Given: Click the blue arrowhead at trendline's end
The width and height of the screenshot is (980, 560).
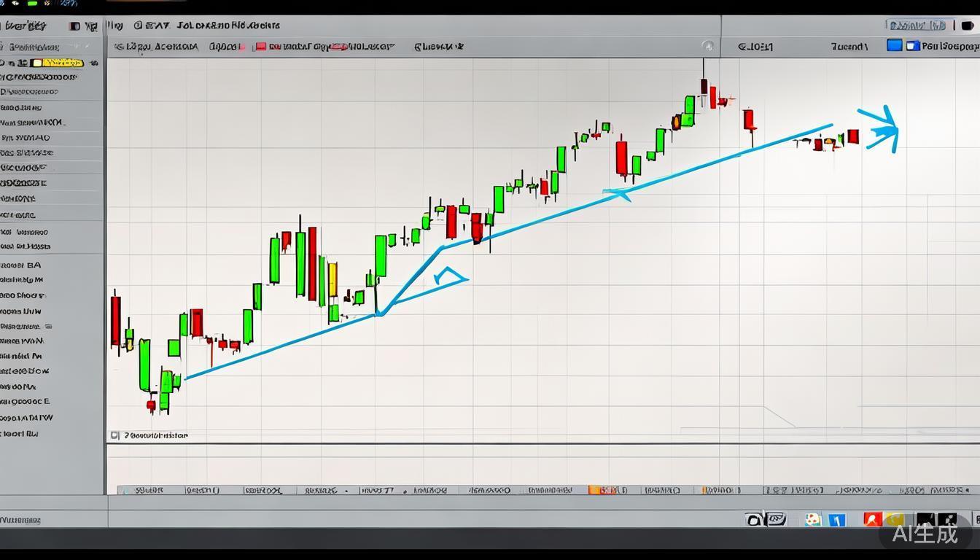Looking at the screenshot, I should [x=883, y=130].
